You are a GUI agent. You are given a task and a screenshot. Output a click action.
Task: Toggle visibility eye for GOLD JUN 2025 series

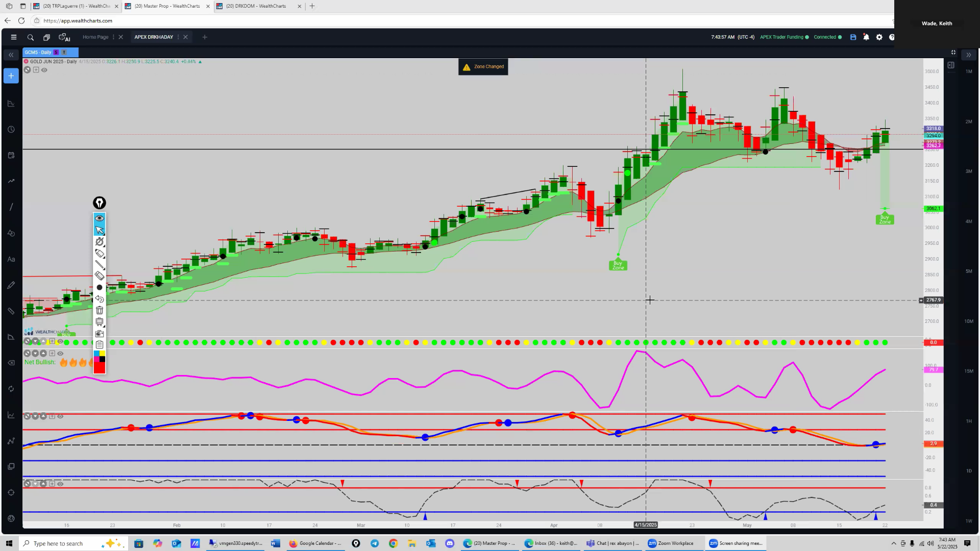[44, 70]
